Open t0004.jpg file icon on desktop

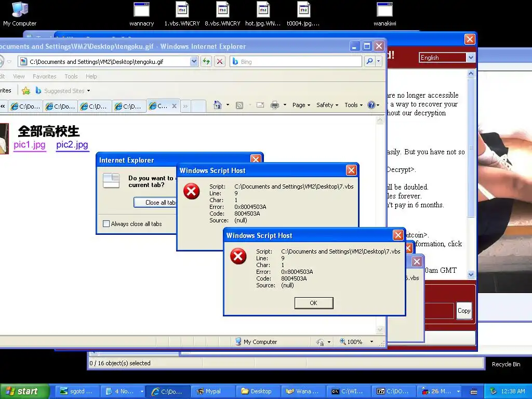303,14
